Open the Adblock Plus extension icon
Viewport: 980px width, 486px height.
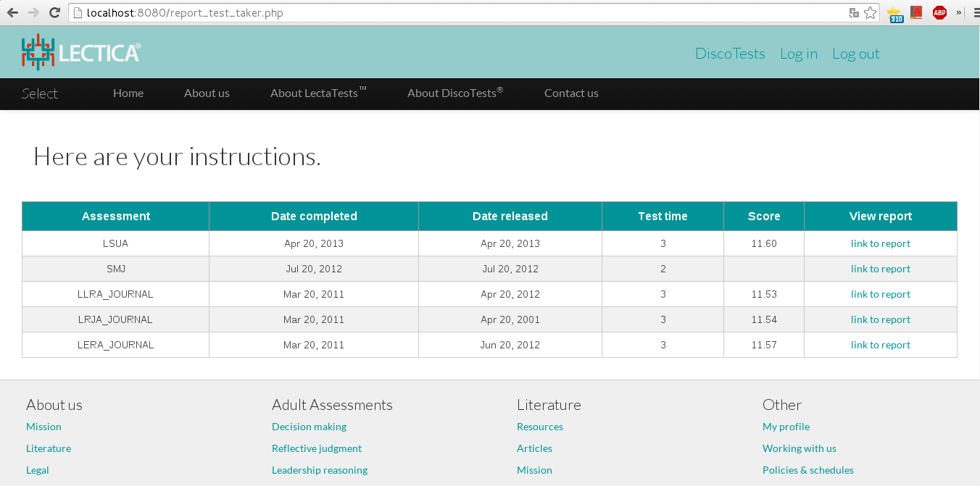(939, 12)
